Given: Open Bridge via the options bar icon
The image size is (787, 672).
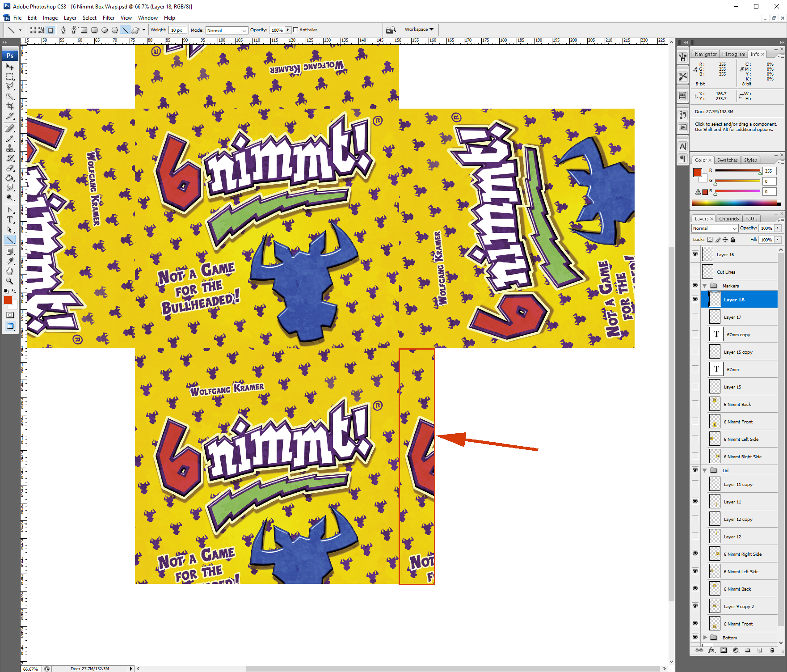Looking at the screenshot, I should (x=391, y=30).
